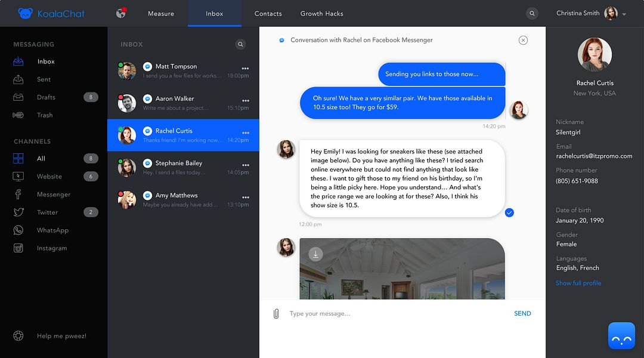
Task: Open the Sent label in sidebar
Action: point(44,79)
